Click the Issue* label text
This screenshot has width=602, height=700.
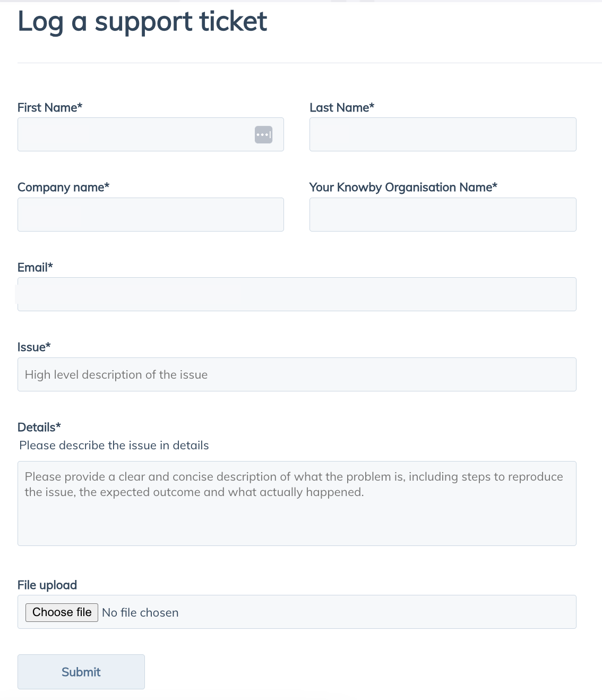pyautogui.click(x=34, y=347)
